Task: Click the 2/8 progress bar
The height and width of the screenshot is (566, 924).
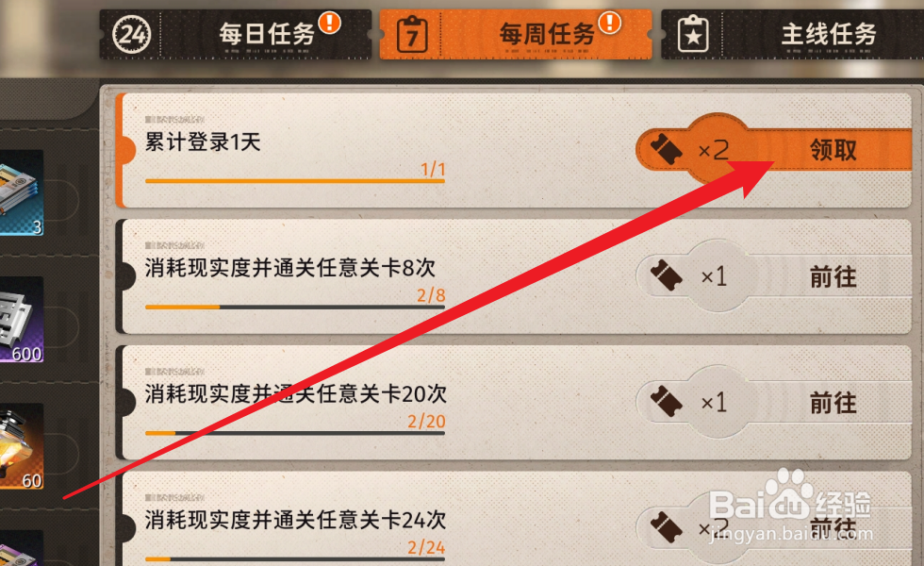Action: click(294, 308)
